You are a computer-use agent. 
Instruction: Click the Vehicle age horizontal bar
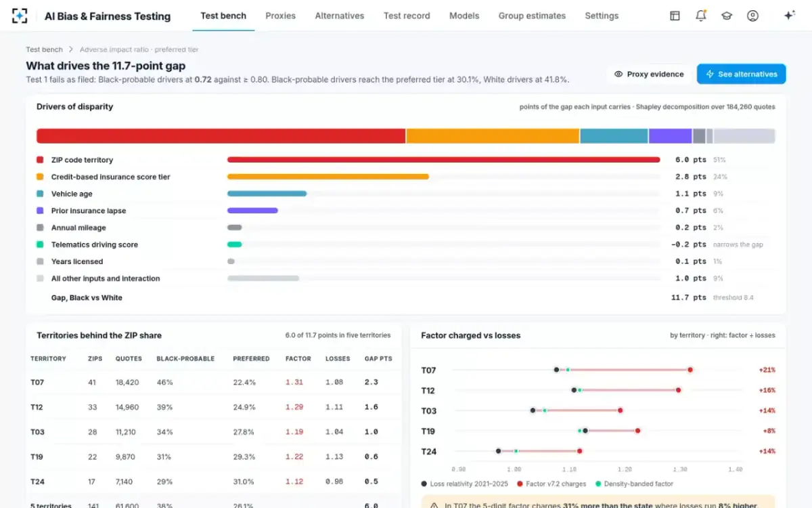pos(267,194)
